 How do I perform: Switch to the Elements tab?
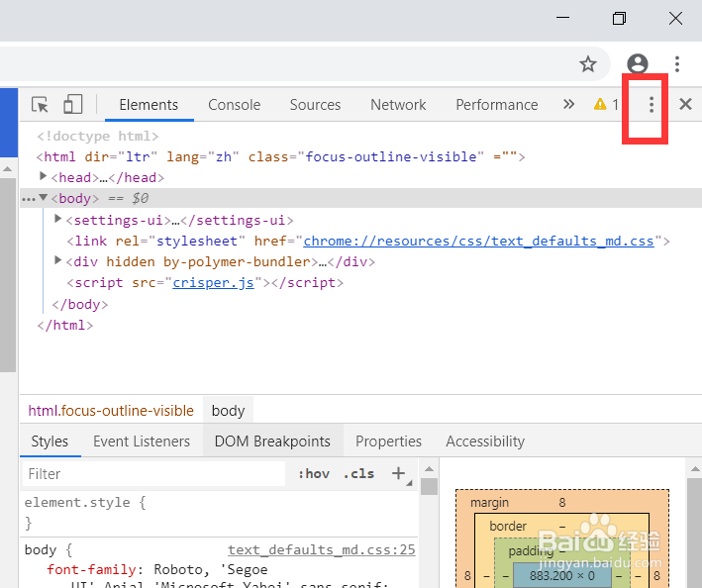[x=149, y=105]
